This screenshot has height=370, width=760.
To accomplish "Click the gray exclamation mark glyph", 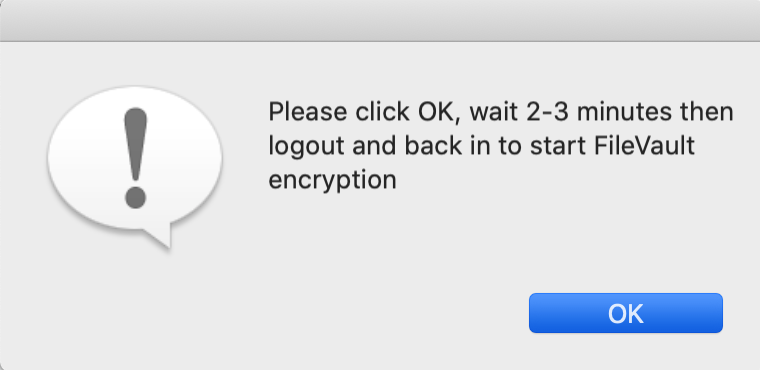I will (135, 158).
